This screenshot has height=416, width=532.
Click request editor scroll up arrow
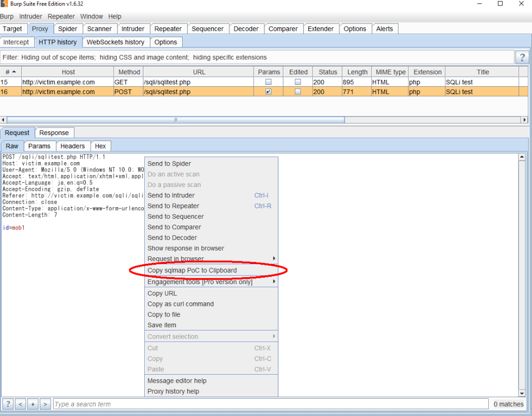click(x=522, y=157)
